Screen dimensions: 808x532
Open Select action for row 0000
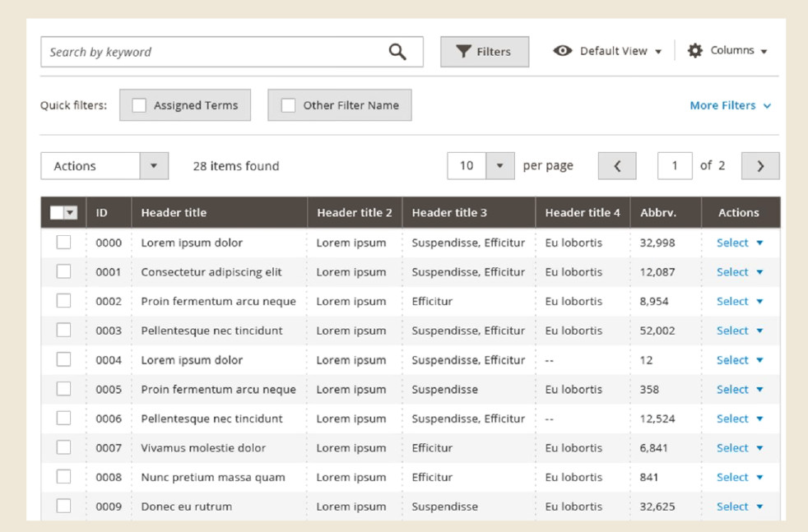pyautogui.click(x=740, y=243)
